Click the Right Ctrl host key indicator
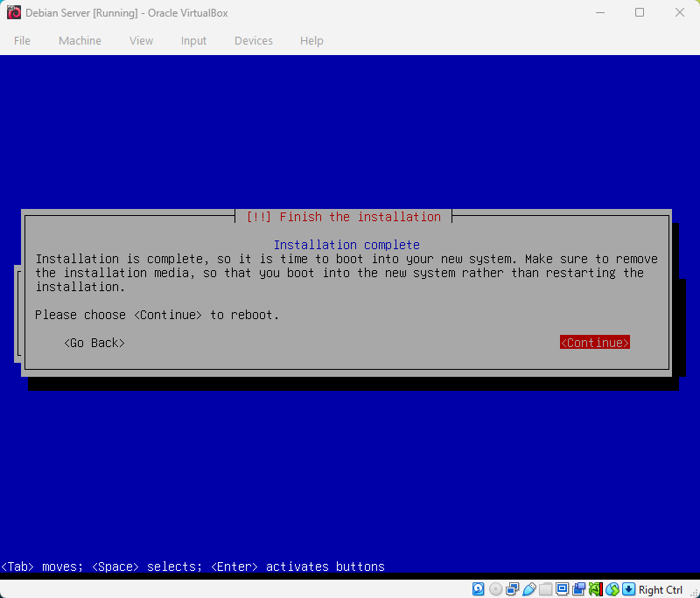Viewport: 700px width, 598px height. pyautogui.click(x=660, y=589)
